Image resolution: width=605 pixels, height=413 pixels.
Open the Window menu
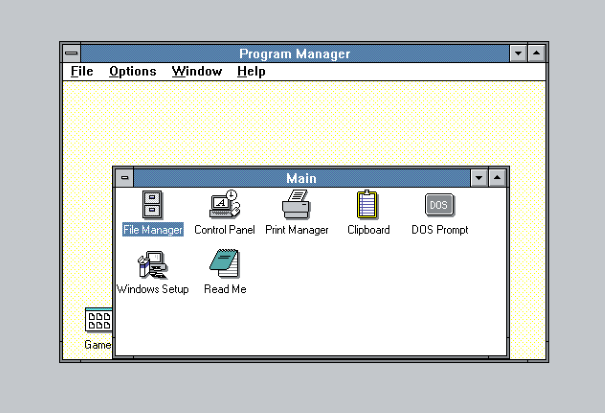pyautogui.click(x=197, y=71)
